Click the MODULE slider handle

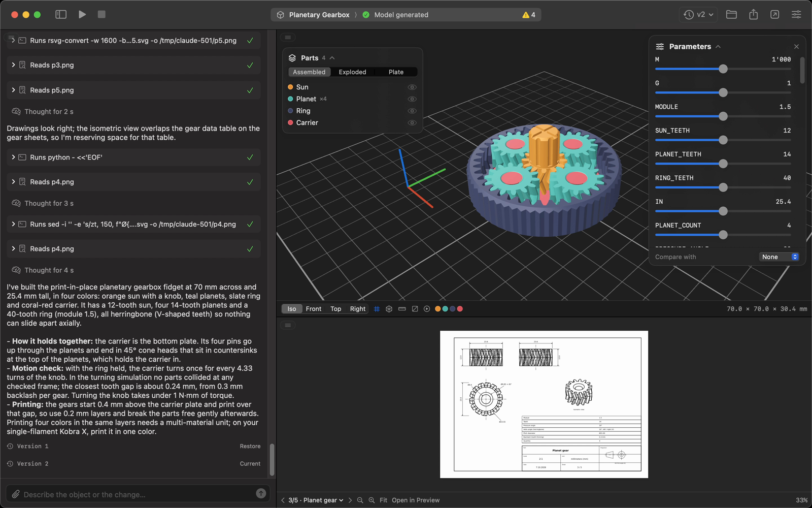click(723, 116)
